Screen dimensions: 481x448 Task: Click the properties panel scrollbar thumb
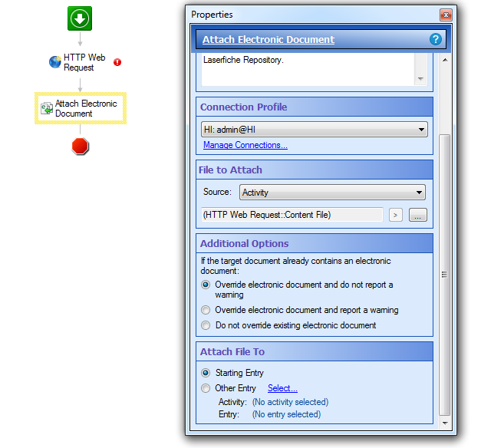click(x=444, y=275)
